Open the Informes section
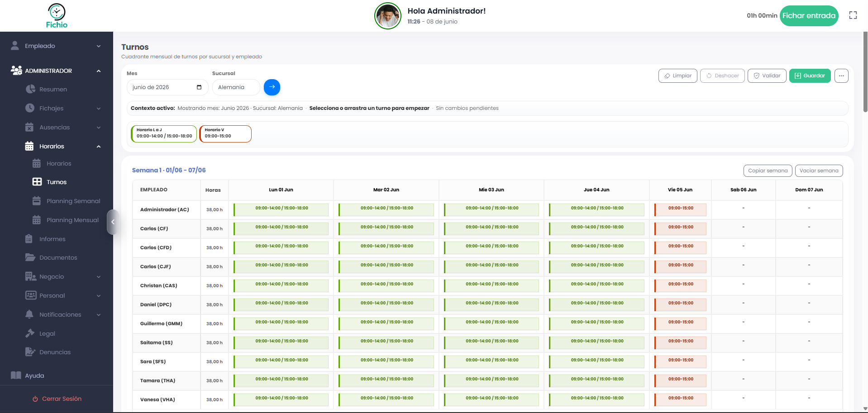 tap(52, 239)
